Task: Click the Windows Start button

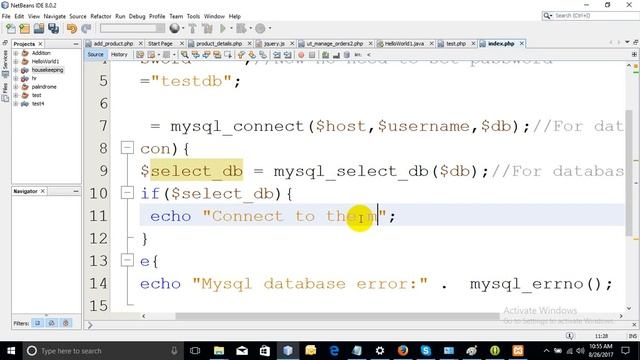Action: 11,351
